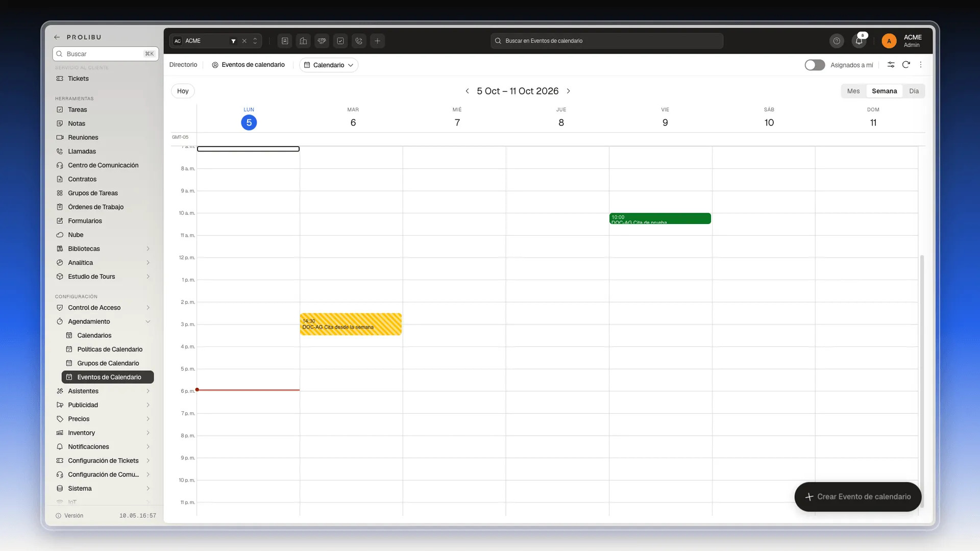The height and width of the screenshot is (551, 980).
Task: Expand the Asistentes menu
Action: 148,391
